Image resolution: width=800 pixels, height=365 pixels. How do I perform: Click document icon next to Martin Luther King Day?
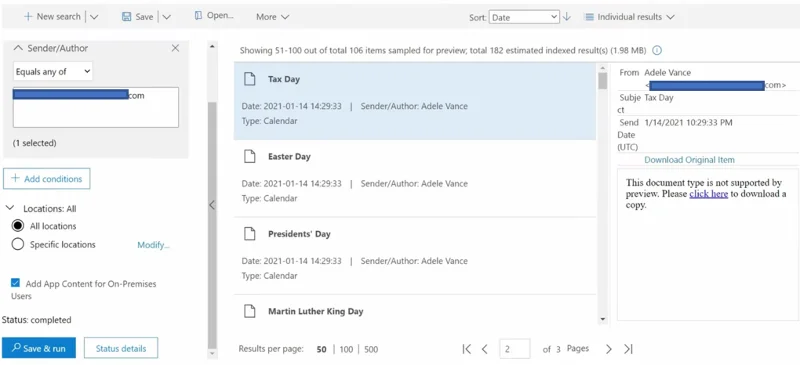249,311
